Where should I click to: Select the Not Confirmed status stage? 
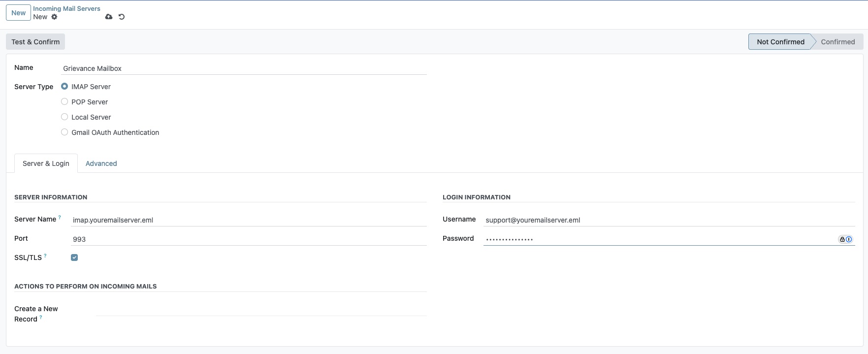tap(780, 42)
